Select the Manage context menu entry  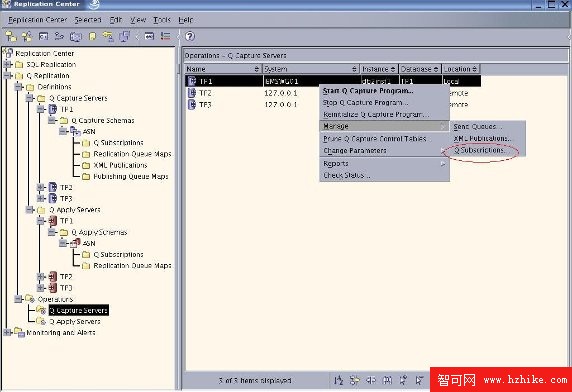click(384, 126)
